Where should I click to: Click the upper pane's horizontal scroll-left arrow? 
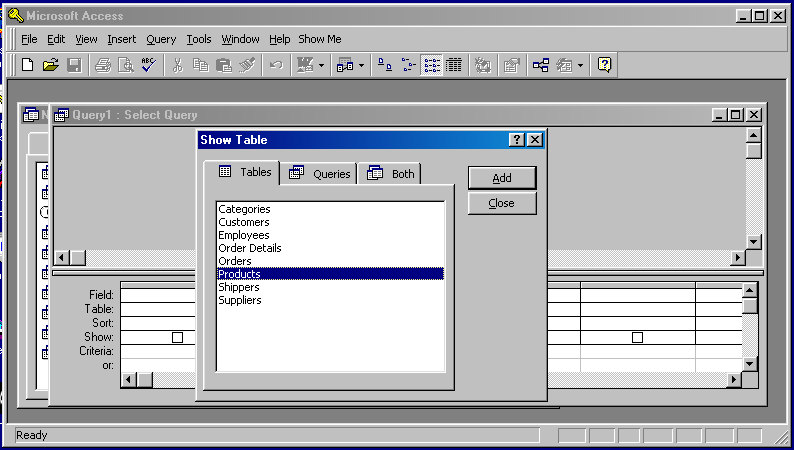62,258
